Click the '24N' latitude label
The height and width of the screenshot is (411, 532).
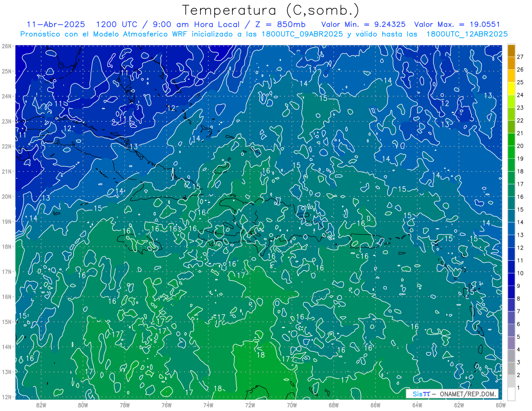6,96
